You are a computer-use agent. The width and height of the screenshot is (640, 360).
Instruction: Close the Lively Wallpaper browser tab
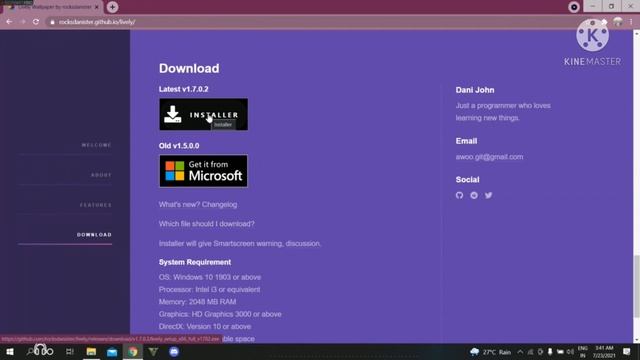click(97, 7)
